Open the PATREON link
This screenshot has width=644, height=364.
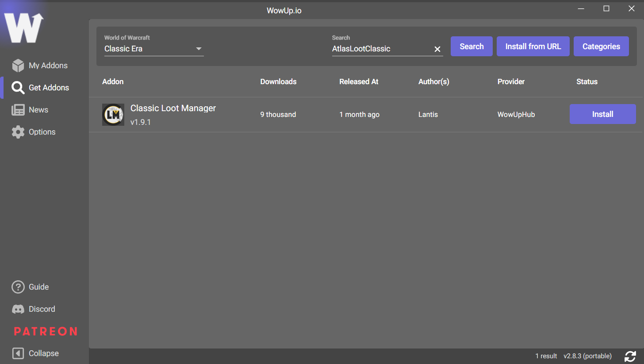point(45,331)
